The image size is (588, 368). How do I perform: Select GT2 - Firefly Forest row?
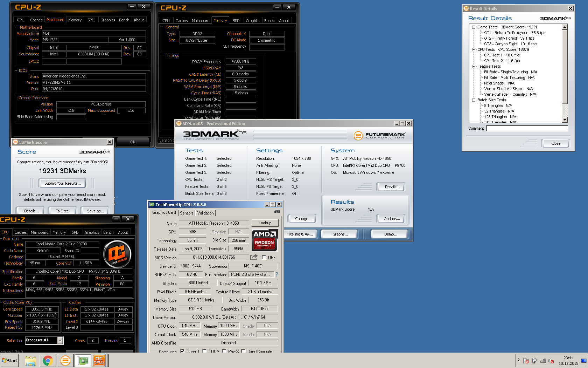(509, 38)
